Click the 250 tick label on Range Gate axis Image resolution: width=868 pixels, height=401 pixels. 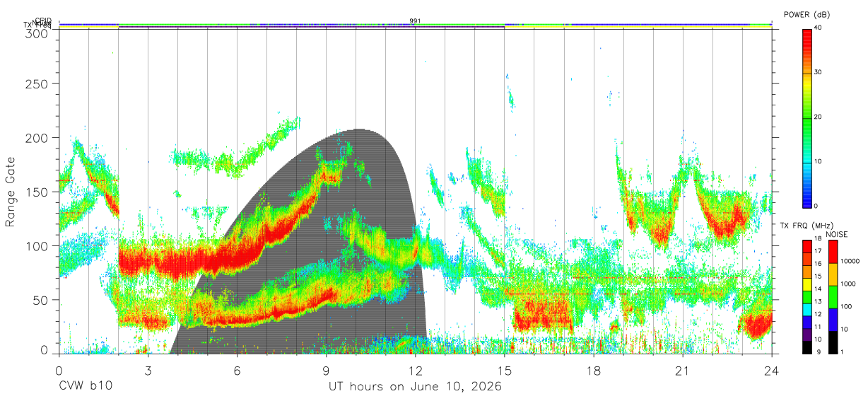pyautogui.click(x=37, y=83)
